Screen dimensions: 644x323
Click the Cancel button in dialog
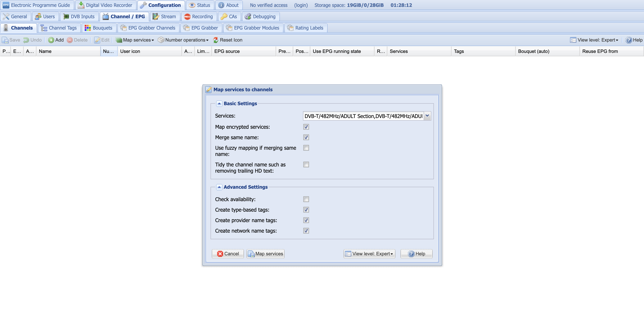tap(228, 254)
